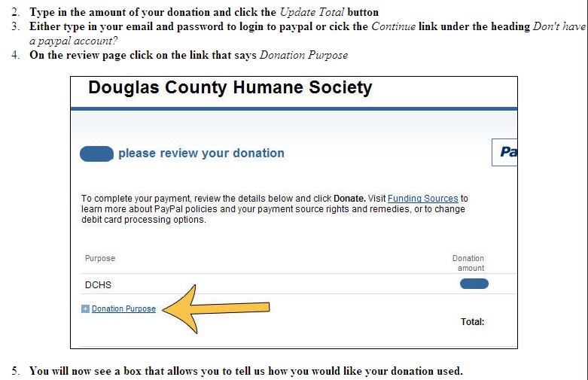Click the blue pill beside review heading

coord(96,154)
